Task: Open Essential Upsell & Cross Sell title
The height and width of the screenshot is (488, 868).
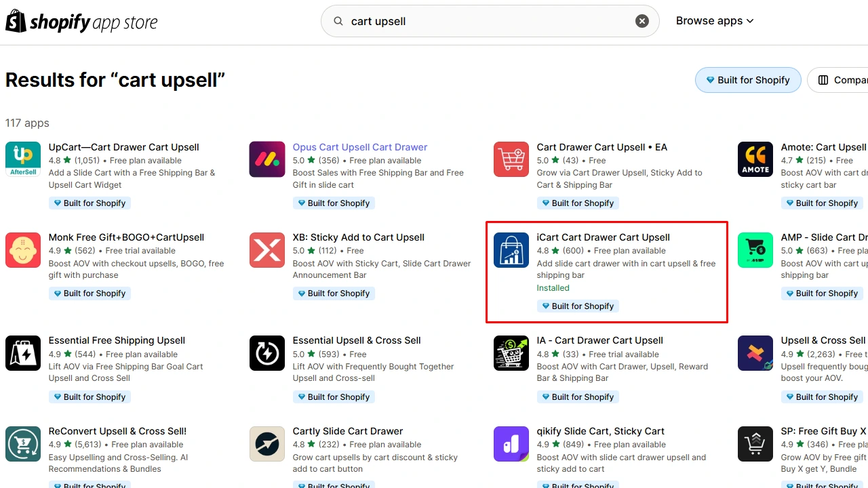Action: pos(357,340)
